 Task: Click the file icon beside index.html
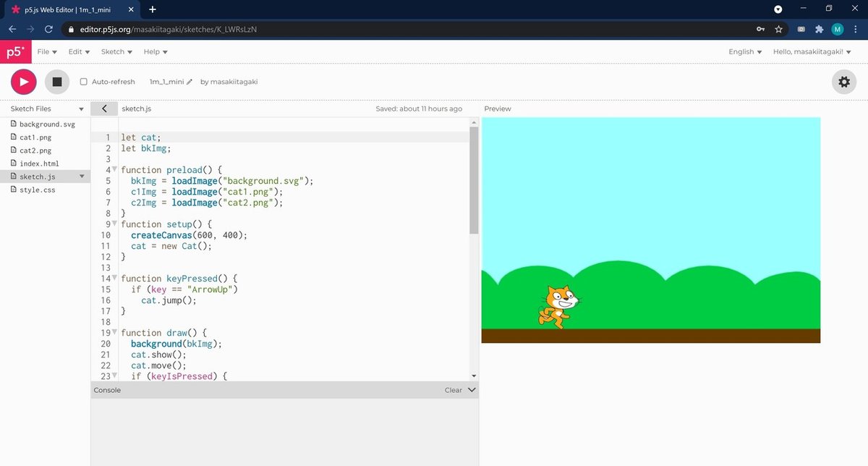tap(13, 164)
